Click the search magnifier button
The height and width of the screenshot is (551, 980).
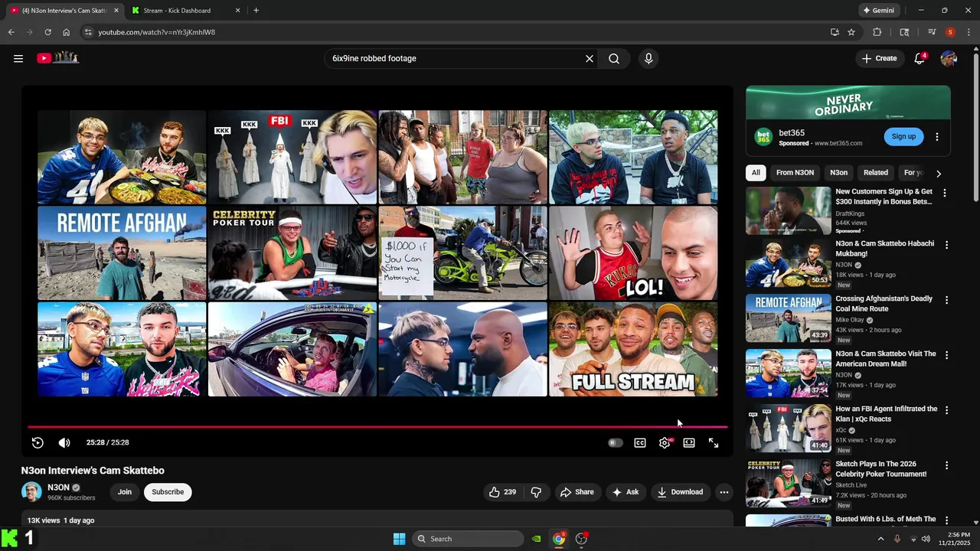[x=614, y=58]
